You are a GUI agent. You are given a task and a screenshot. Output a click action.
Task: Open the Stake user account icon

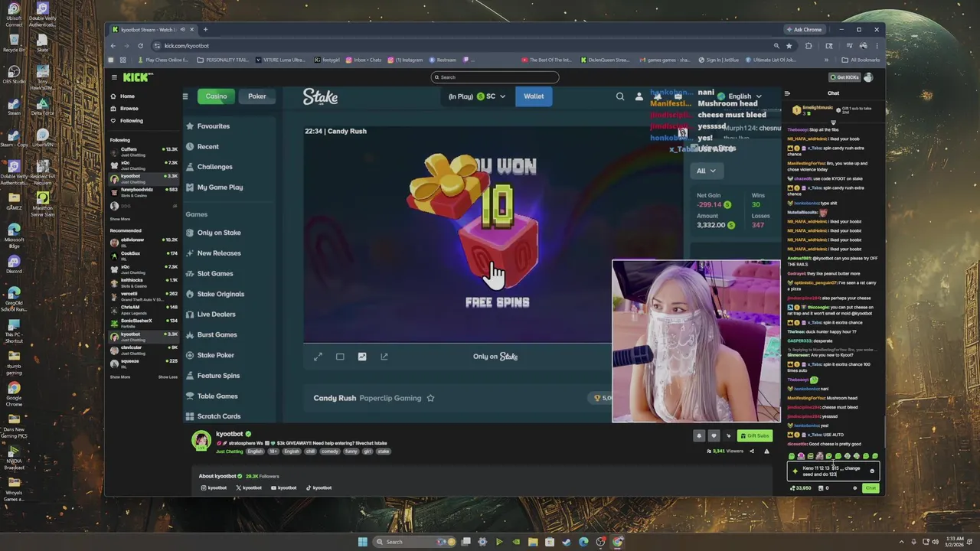click(x=639, y=96)
